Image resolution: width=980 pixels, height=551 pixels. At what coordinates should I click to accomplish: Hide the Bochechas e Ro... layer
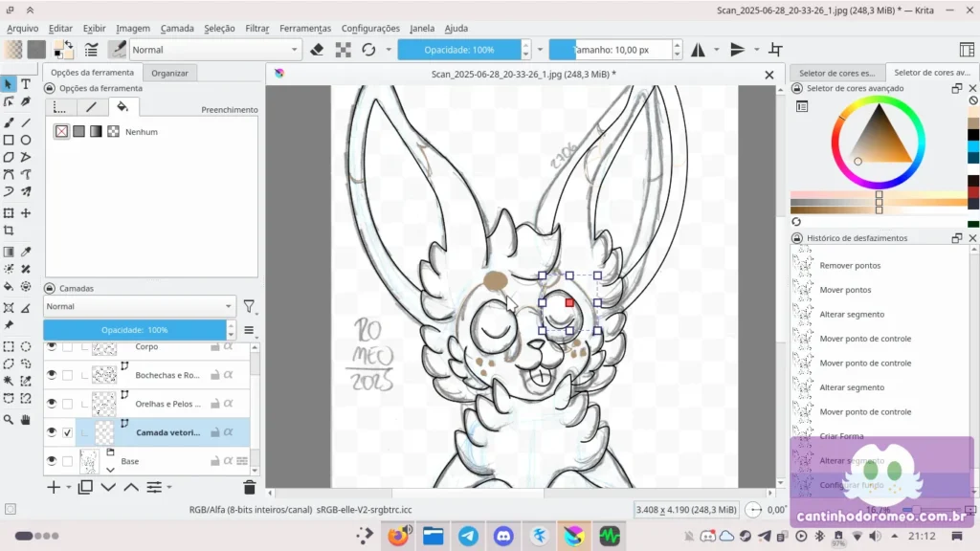52,375
